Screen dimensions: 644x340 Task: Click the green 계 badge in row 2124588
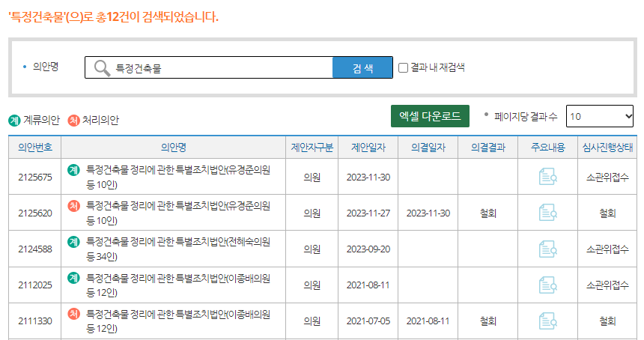click(73, 242)
